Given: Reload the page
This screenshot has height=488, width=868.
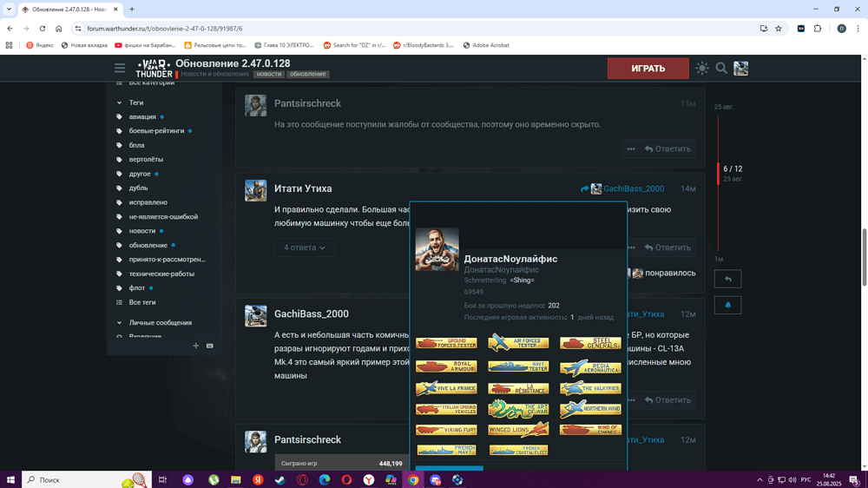Looking at the screenshot, I should (42, 29).
